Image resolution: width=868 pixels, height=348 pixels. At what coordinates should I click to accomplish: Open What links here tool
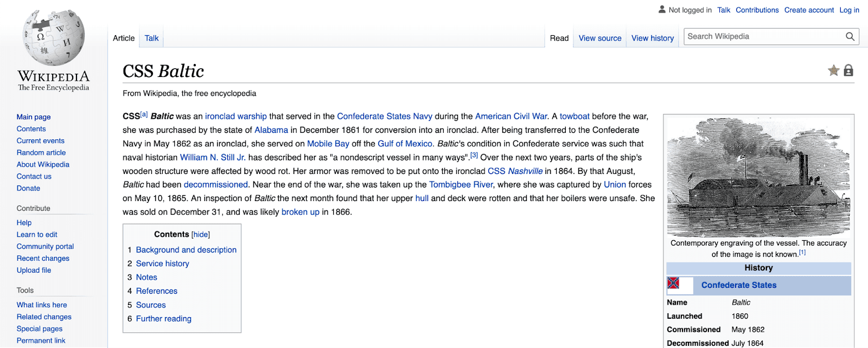(42, 305)
